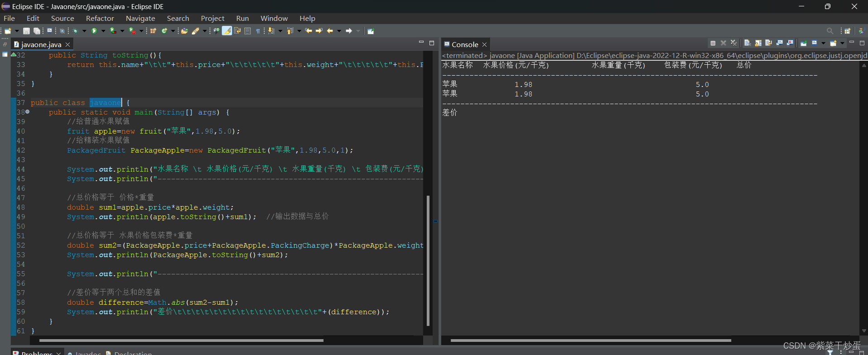The height and width of the screenshot is (355, 868).
Task: Launch Coverage run from toolbar
Action: pos(113,31)
